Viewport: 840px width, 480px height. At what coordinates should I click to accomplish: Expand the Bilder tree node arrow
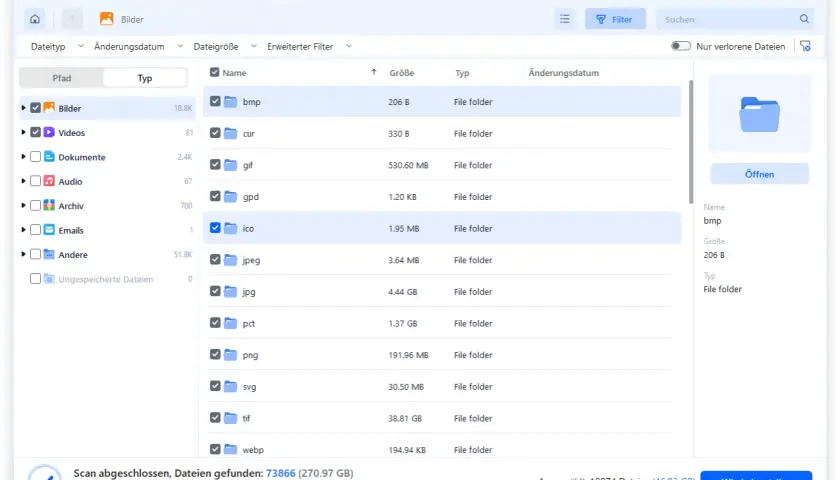pos(23,108)
